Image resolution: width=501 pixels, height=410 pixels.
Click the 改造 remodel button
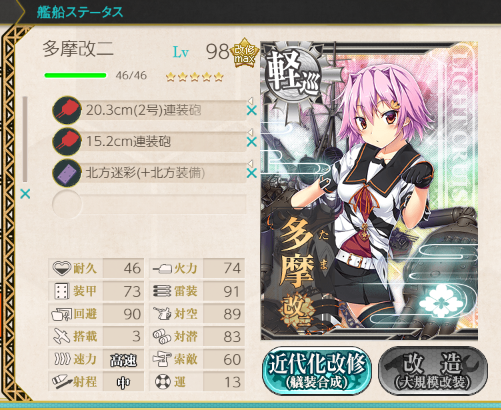433,371
